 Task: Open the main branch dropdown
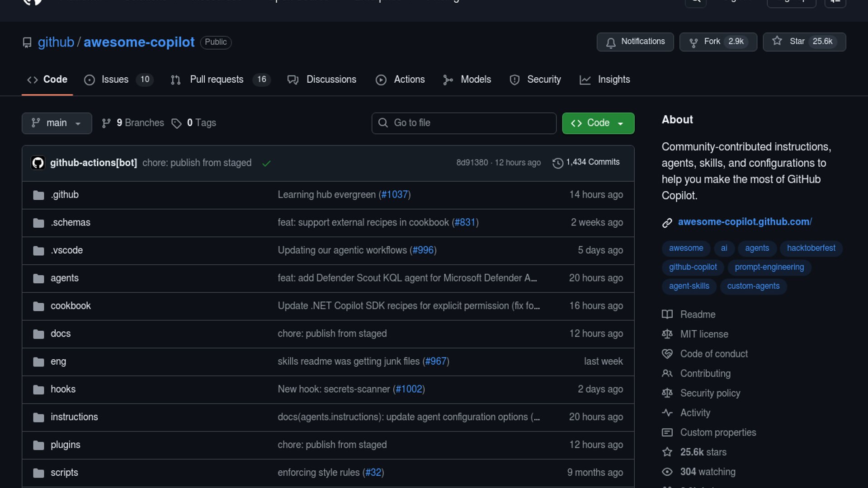[x=57, y=123]
